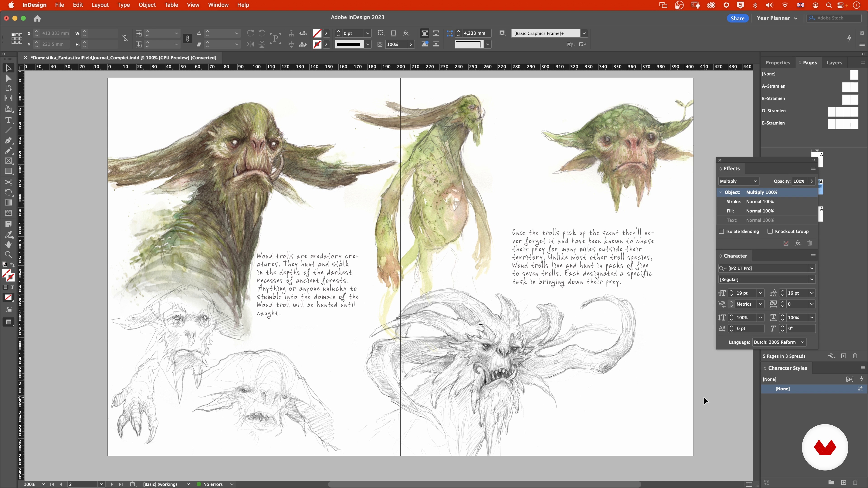868x488 pixels.
Task: Click the rotate 90° clockwise icon
Action: (x=250, y=33)
